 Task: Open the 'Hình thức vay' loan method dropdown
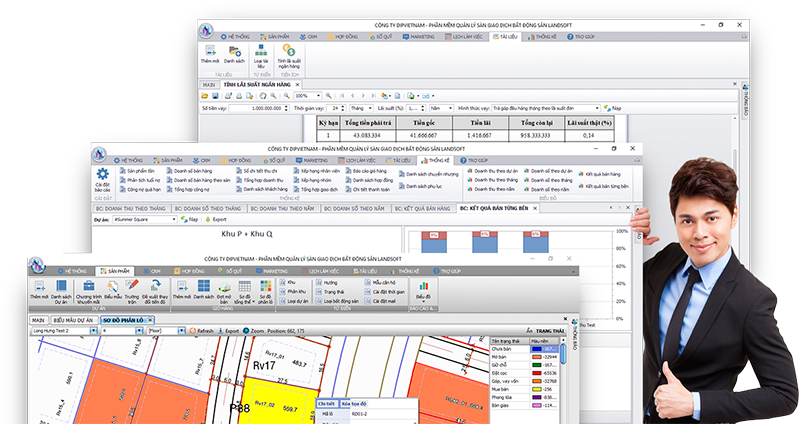(597, 108)
